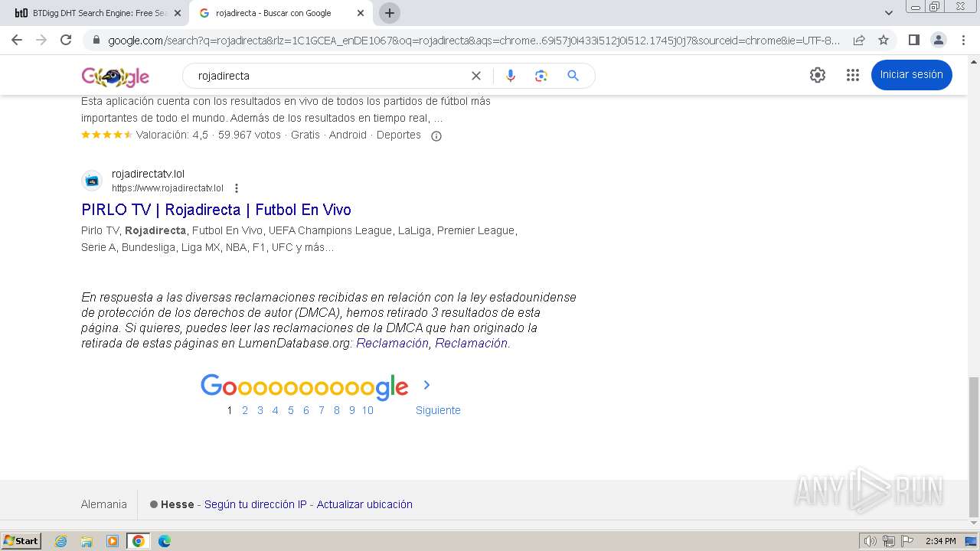
Task: Open tab search chevron in title bar
Action: click(x=889, y=13)
